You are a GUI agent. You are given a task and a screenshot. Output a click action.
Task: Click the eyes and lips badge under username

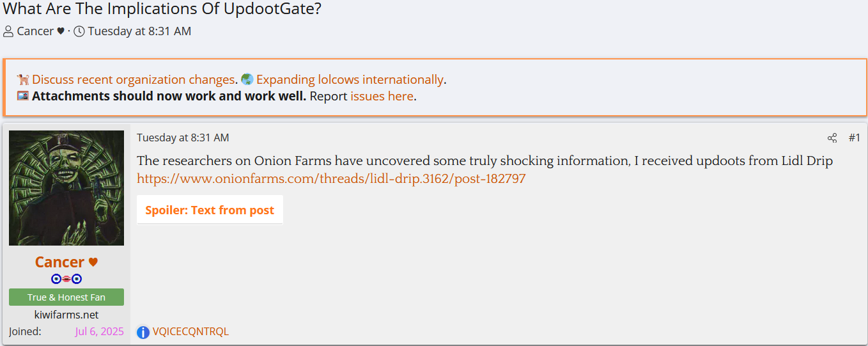click(66, 279)
